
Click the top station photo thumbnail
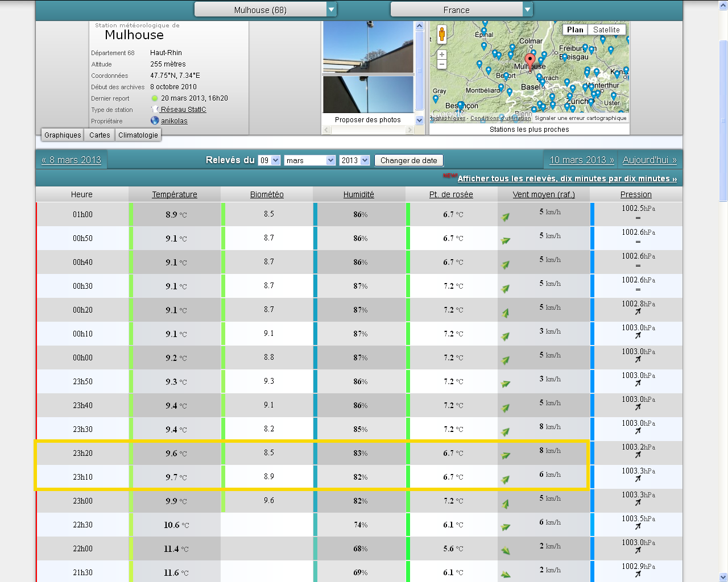pyautogui.click(x=368, y=47)
